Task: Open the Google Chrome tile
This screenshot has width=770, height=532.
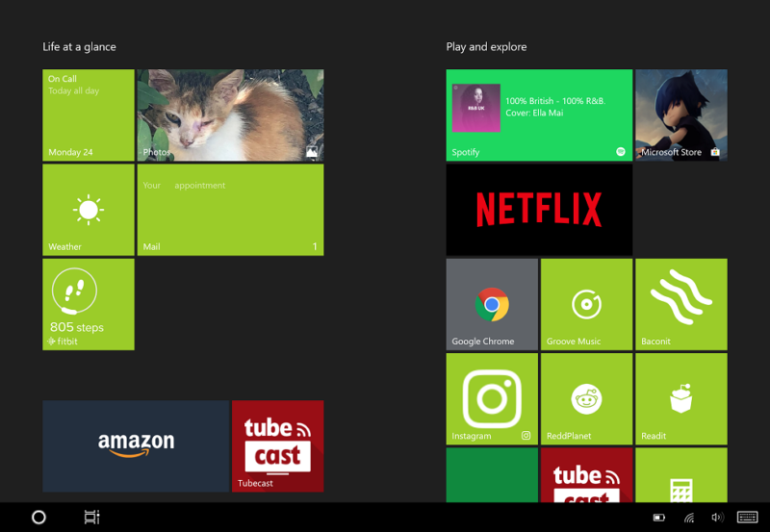Action: 492,304
